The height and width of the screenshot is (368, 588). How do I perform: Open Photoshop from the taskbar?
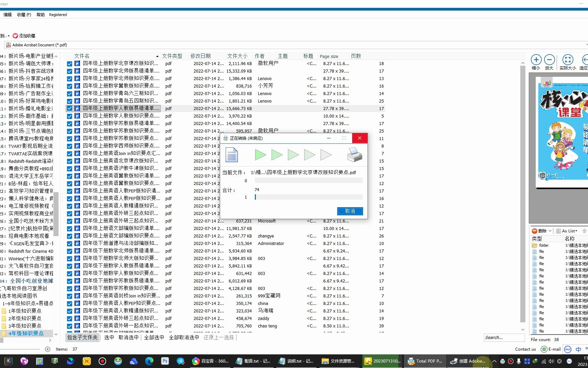coord(165,361)
